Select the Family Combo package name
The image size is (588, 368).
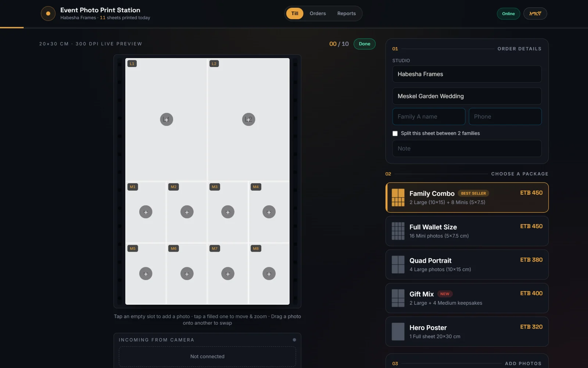tap(432, 194)
